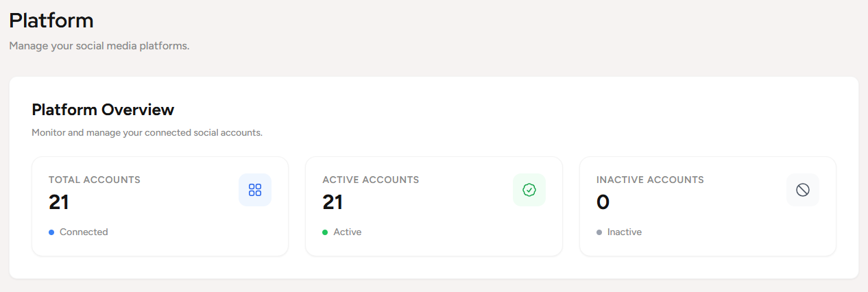Click the Total Accounts grid icon
The image size is (868, 292).
pos(255,190)
